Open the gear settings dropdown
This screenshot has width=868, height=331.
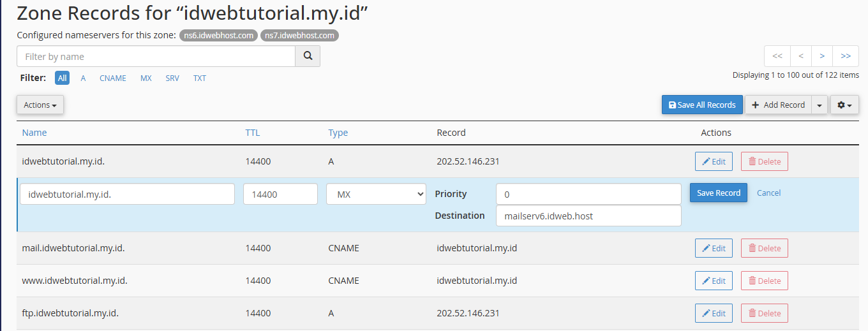tap(844, 105)
